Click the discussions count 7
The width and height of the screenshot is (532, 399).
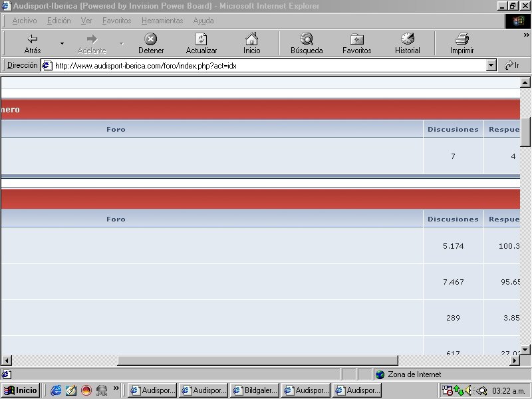point(453,156)
